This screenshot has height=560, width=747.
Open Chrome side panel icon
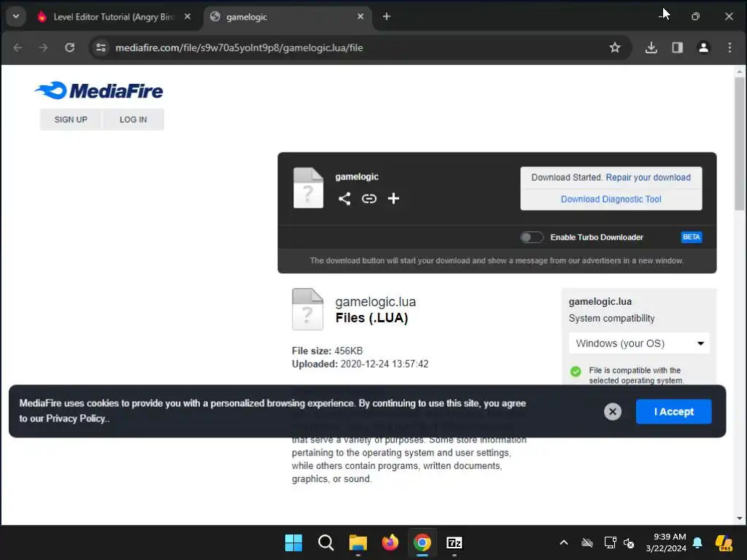(678, 47)
